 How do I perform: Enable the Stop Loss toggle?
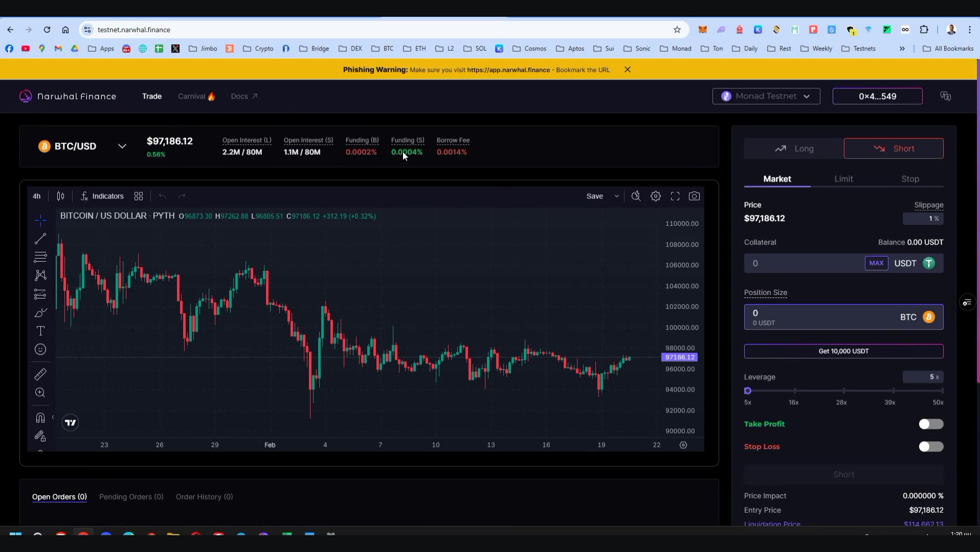(x=930, y=447)
